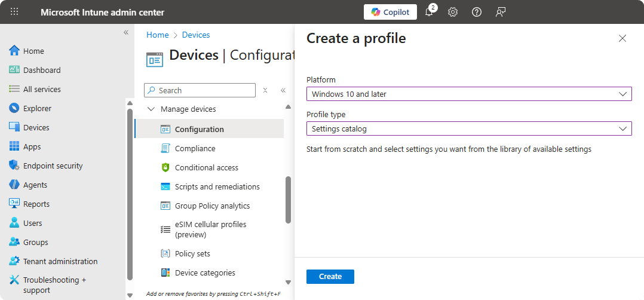
Task: Open the Profile type dropdown
Action: click(469, 128)
